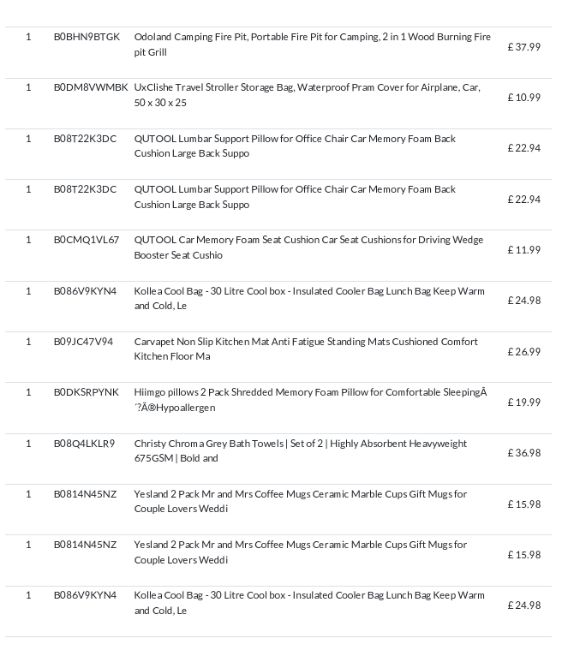Select Carvapet Non Slip Kitchen Mat description

(x=305, y=349)
